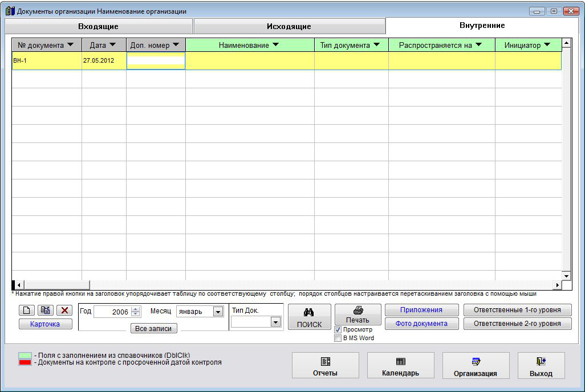Screen dimensions: 585x392
Task: Expand the Месяц month dropdown
Action: point(218,312)
